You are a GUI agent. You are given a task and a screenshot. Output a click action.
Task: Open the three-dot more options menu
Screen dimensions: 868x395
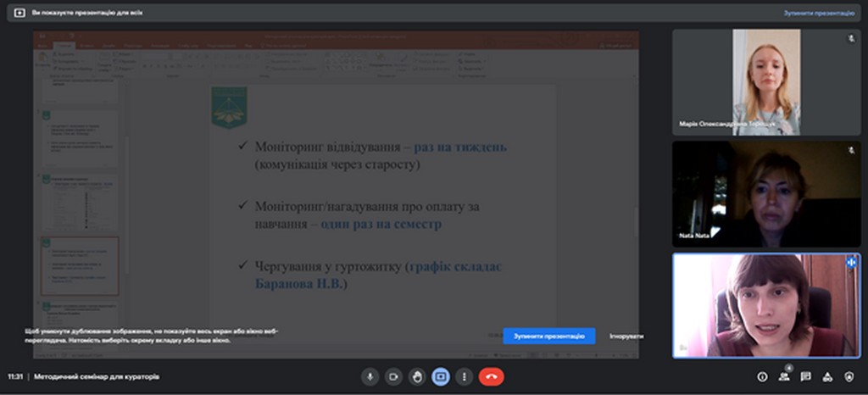[464, 376]
